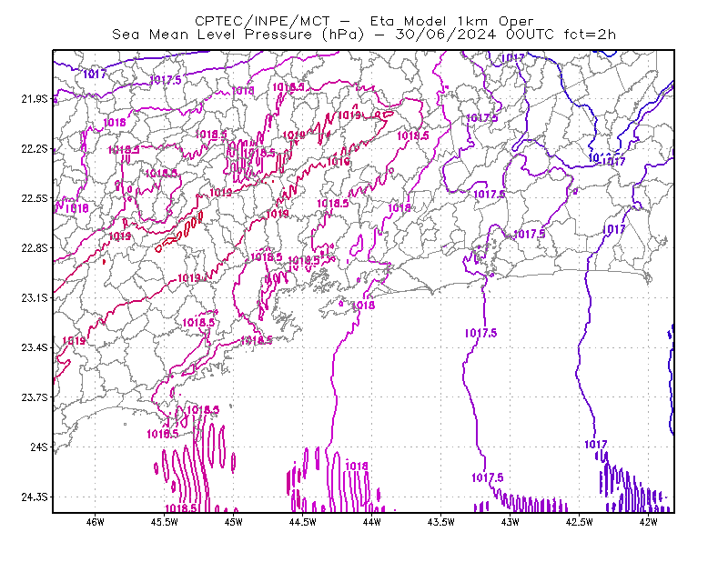The width and height of the screenshot is (728, 562).
Task: Click the 24S latitude axis label
Action: click(39, 447)
